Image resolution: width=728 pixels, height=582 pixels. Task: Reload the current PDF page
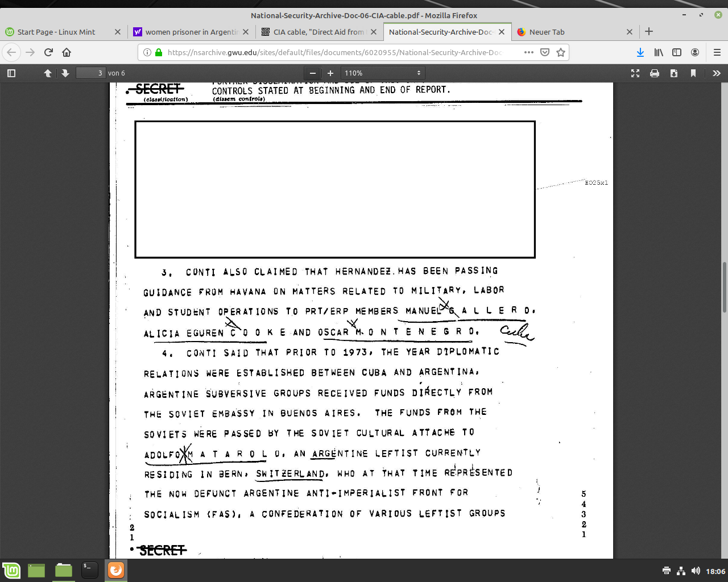click(48, 52)
